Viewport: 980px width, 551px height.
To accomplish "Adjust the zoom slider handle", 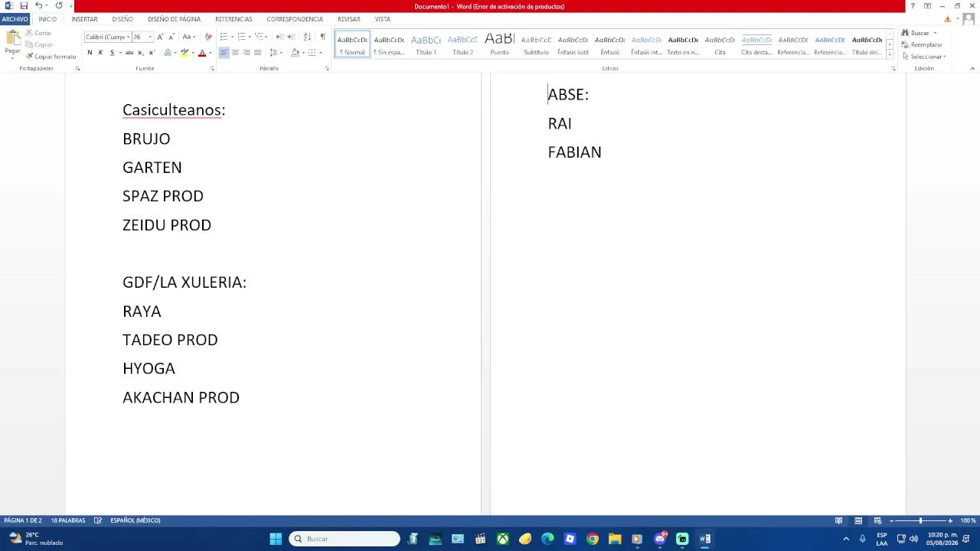I will click(x=920, y=520).
